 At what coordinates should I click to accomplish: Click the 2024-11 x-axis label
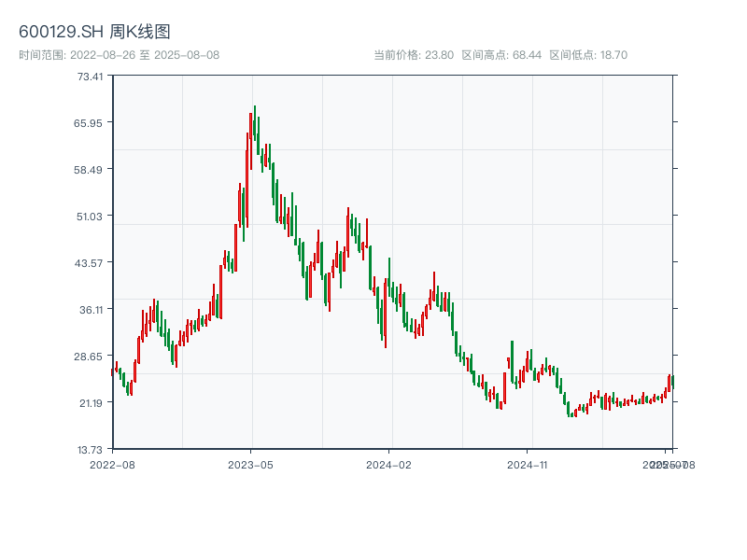point(528,463)
